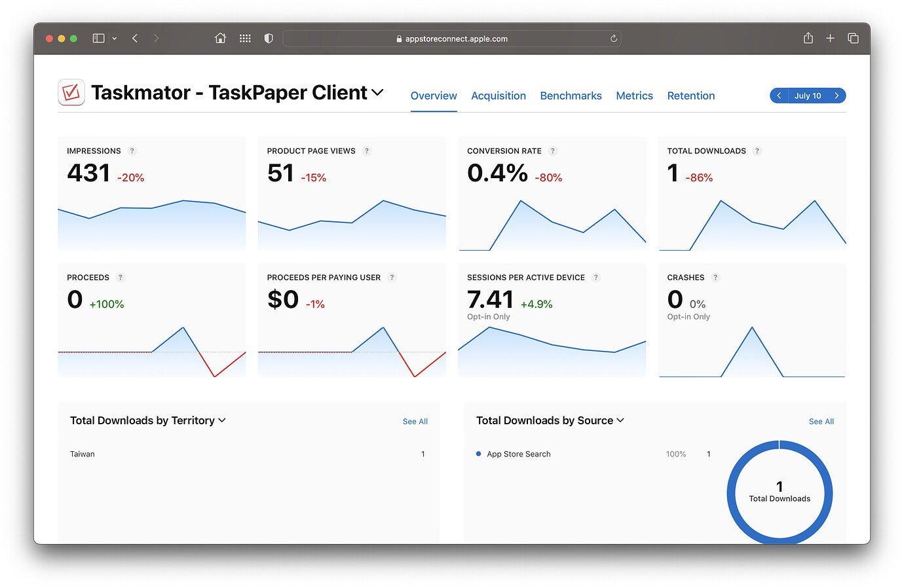The image size is (904, 588).
Task: Click the App Store Search legend dot
Action: point(478,454)
